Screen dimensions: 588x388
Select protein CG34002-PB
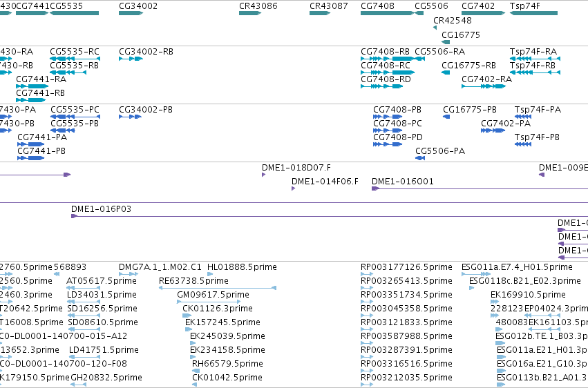(x=130, y=117)
